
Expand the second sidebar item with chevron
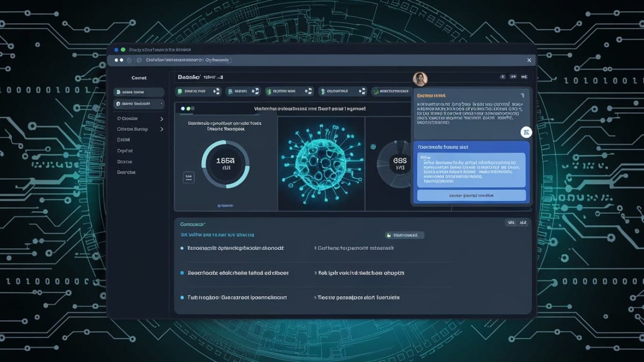[x=162, y=129]
